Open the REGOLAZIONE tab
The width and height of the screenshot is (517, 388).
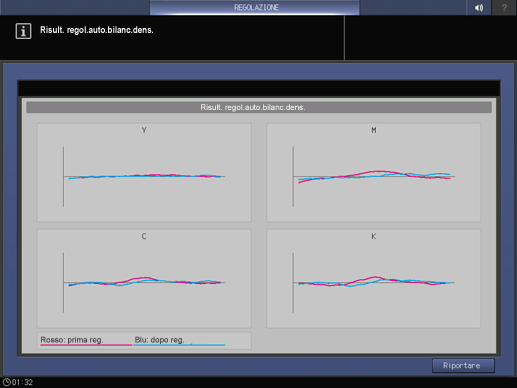255,7
